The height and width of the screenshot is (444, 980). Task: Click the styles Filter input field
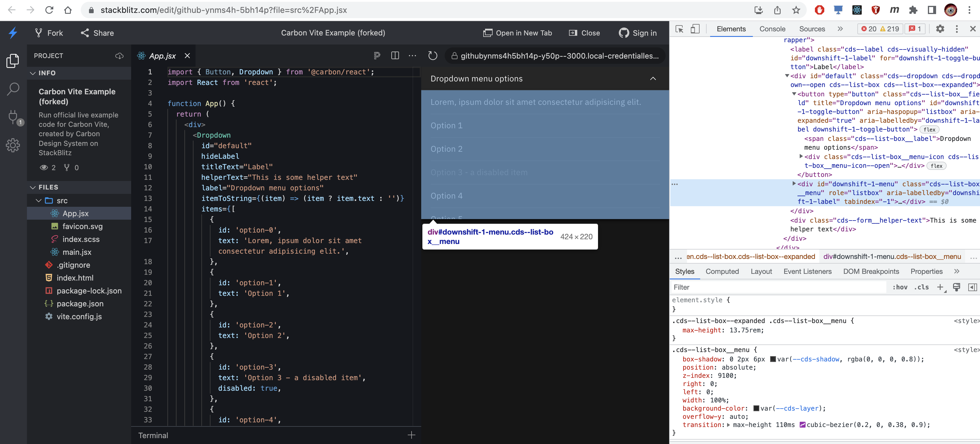pos(776,287)
